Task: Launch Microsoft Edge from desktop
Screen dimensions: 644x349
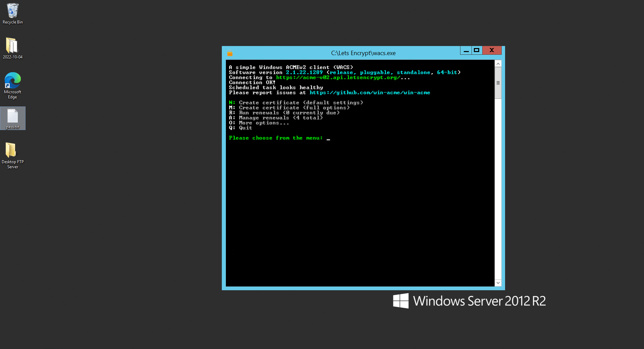Action: (13, 86)
